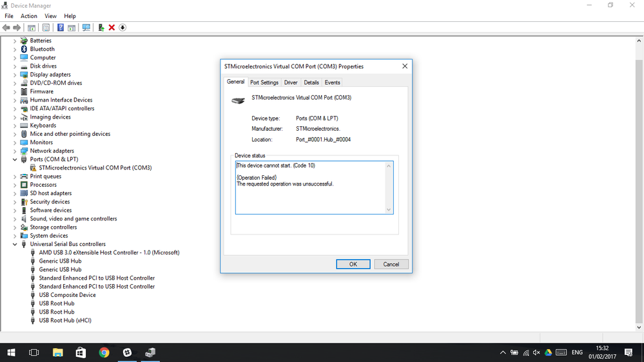Click Device status scrollbar down arrow
The image size is (644, 362).
[x=389, y=210]
